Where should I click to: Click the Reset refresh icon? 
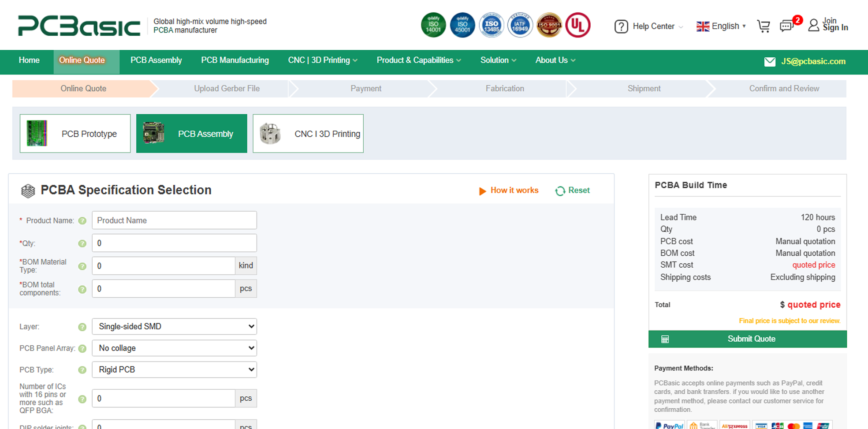pos(560,190)
